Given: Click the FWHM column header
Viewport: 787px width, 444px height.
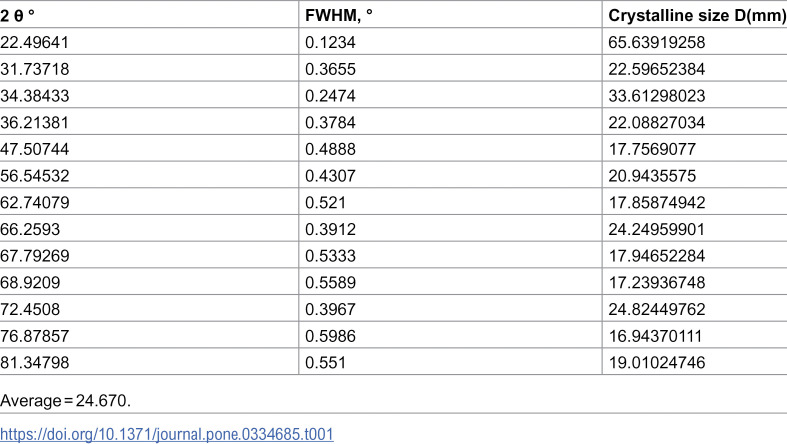Looking at the screenshot, I should (x=339, y=16).
